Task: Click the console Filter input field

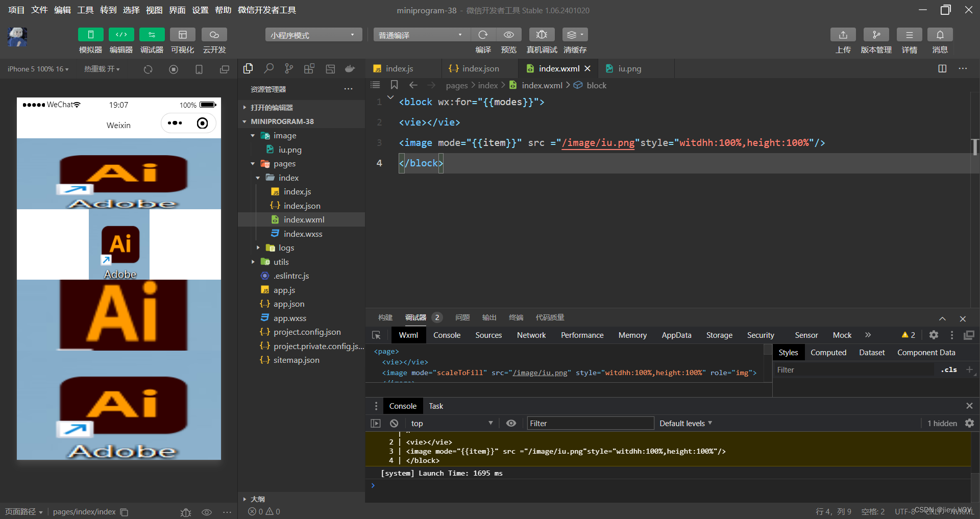Action: [591, 423]
